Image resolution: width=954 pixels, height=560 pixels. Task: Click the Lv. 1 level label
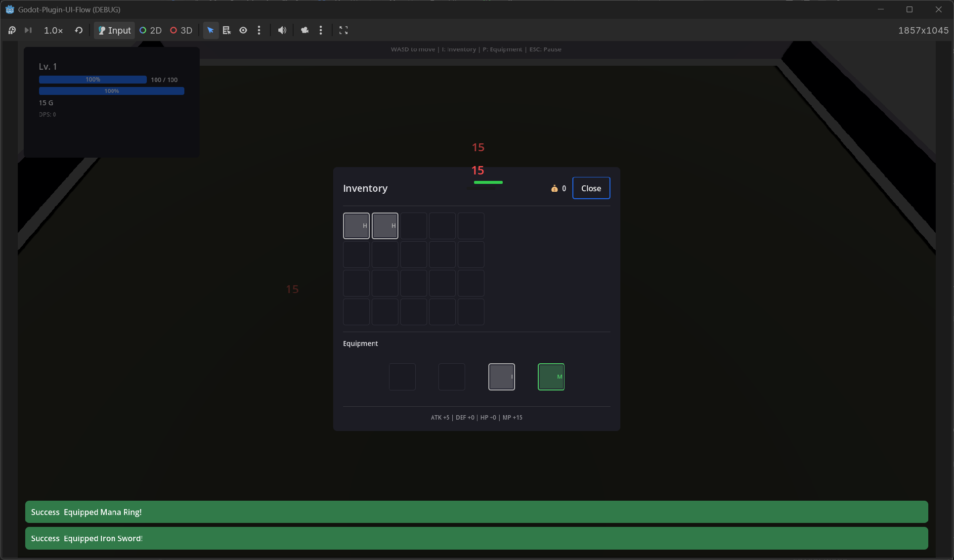pos(48,66)
